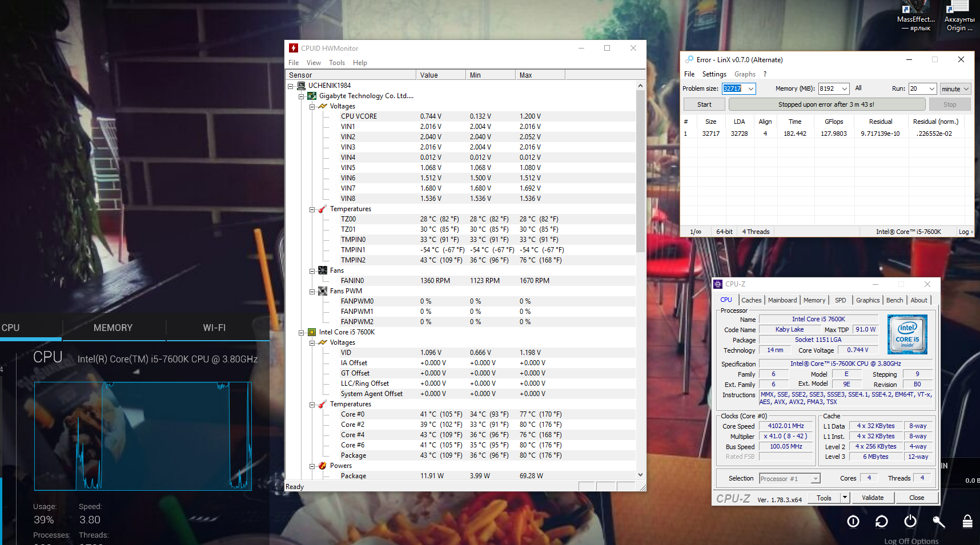Screen dimensions: 980x545
Task: Click the Powers flame icon in the tree
Action: pos(323,466)
